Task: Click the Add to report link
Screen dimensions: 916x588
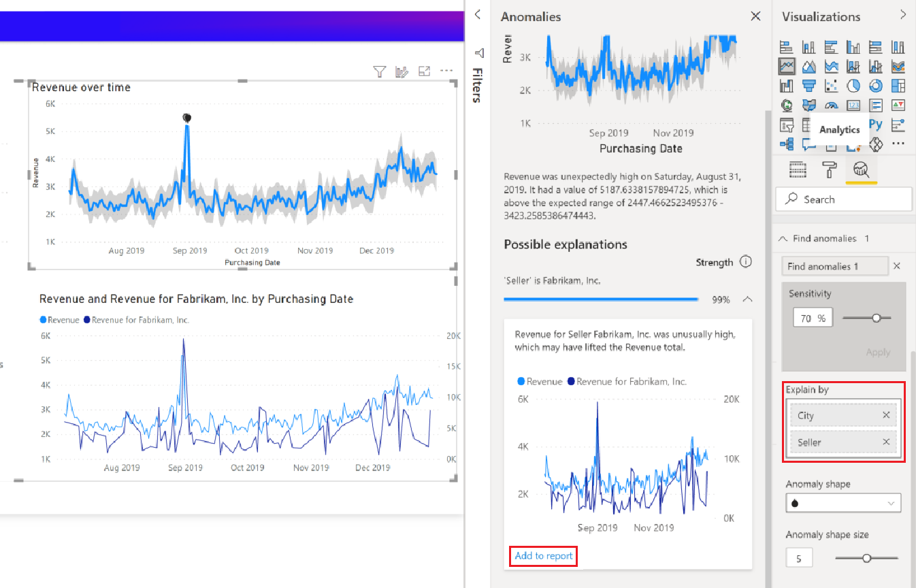Action: coord(544,556)
